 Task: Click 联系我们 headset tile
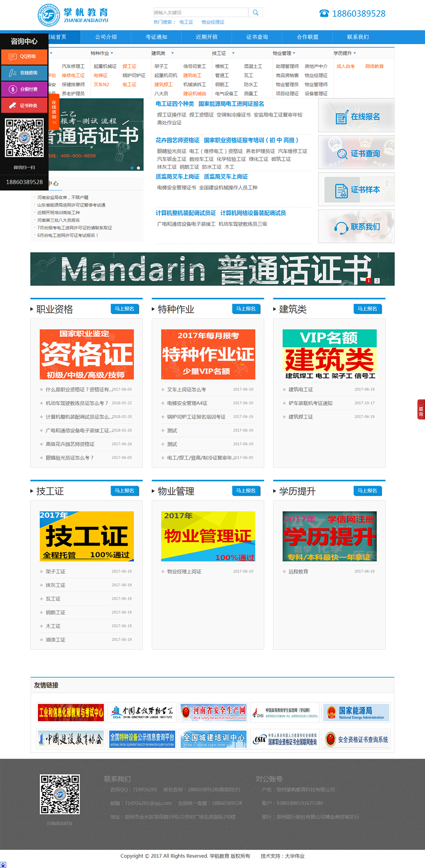coord(356,227)
